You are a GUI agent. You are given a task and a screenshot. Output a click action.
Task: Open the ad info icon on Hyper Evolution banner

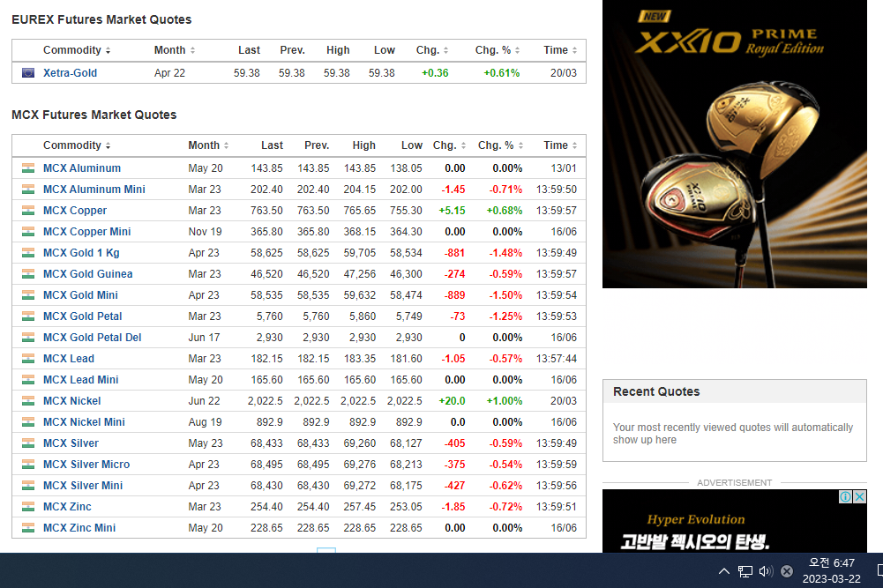[x=846, y=497]
